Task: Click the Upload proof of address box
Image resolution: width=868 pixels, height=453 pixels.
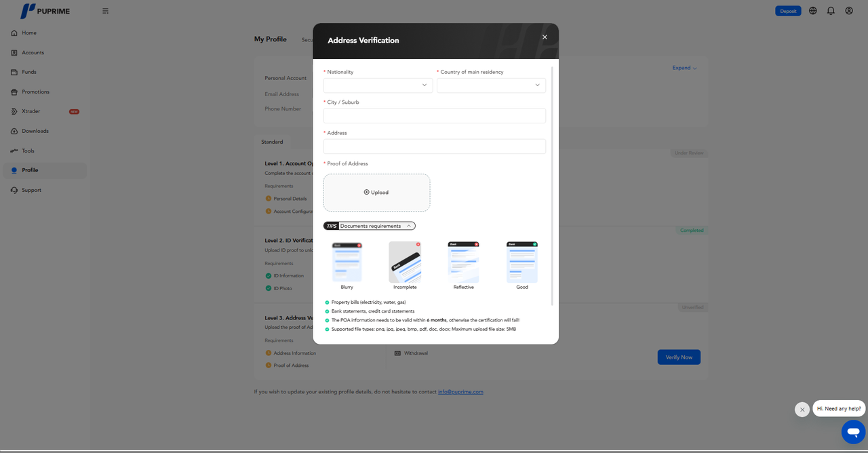Action: pyautogui.click(x=376, y=193)
